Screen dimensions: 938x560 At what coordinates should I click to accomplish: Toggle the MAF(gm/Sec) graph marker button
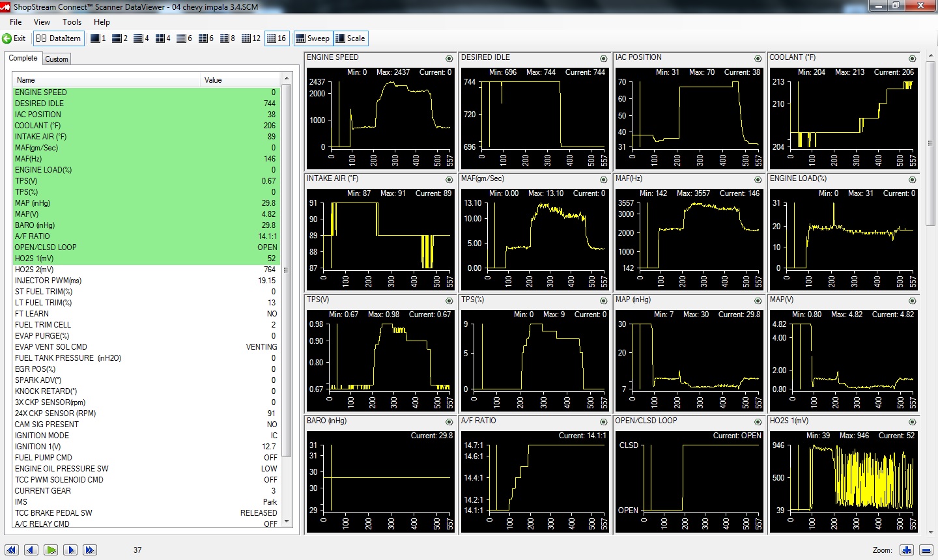click(x=603, y=180)
